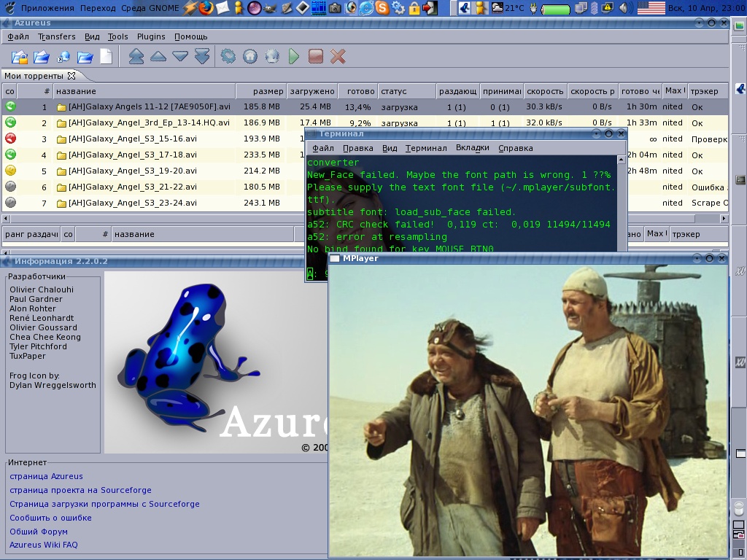The image size is (747, 560).
Task: Open the Правка menu in Терминал window
Action: click(x=357, y=148)
